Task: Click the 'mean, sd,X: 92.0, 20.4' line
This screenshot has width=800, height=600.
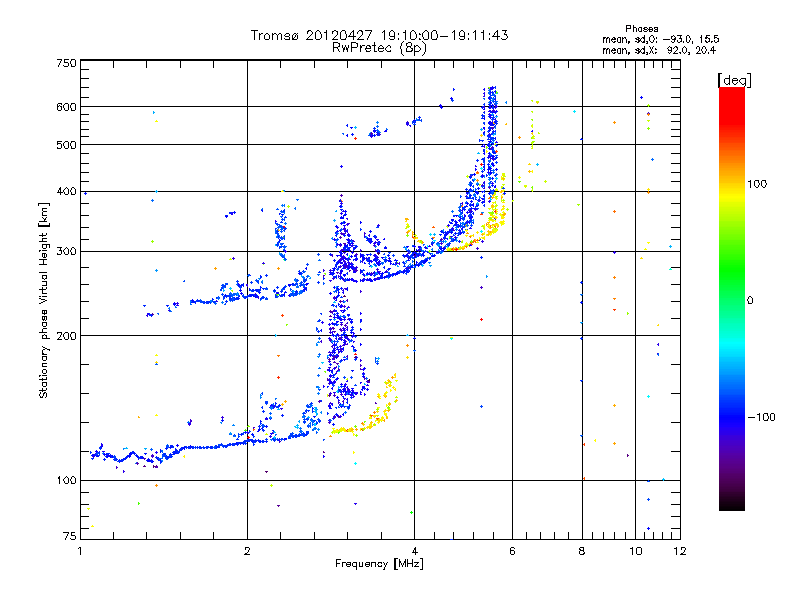Action: (659, 50)
